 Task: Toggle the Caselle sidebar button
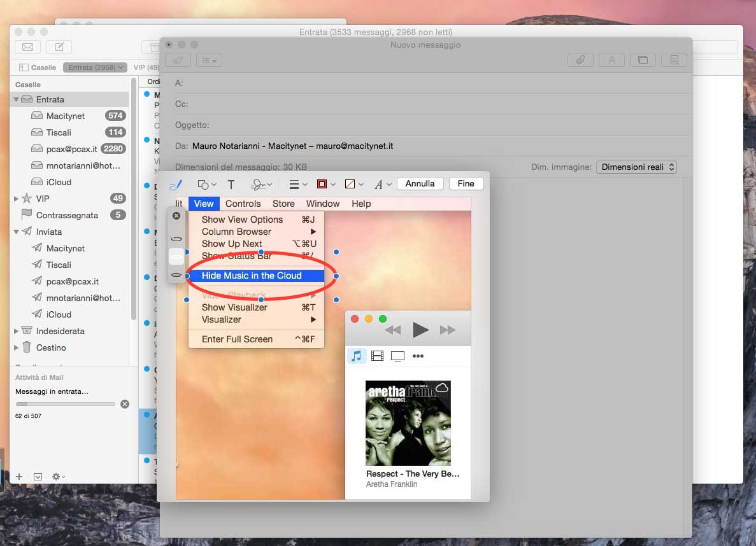(x=37, y=67)
